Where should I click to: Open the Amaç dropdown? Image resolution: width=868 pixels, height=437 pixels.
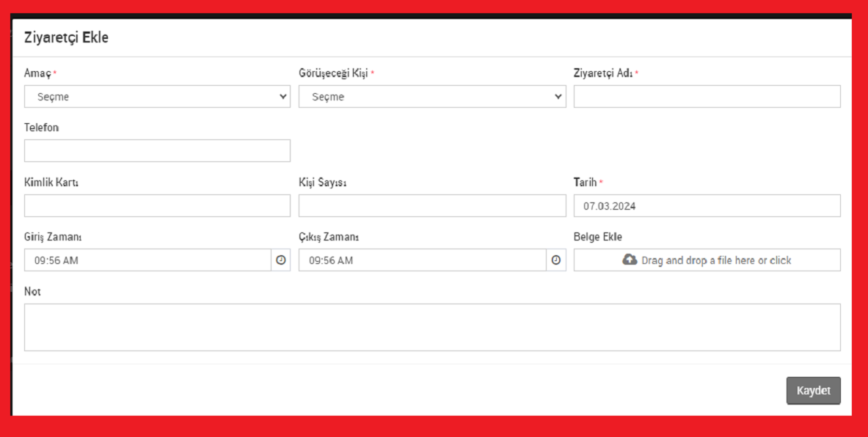157,97
